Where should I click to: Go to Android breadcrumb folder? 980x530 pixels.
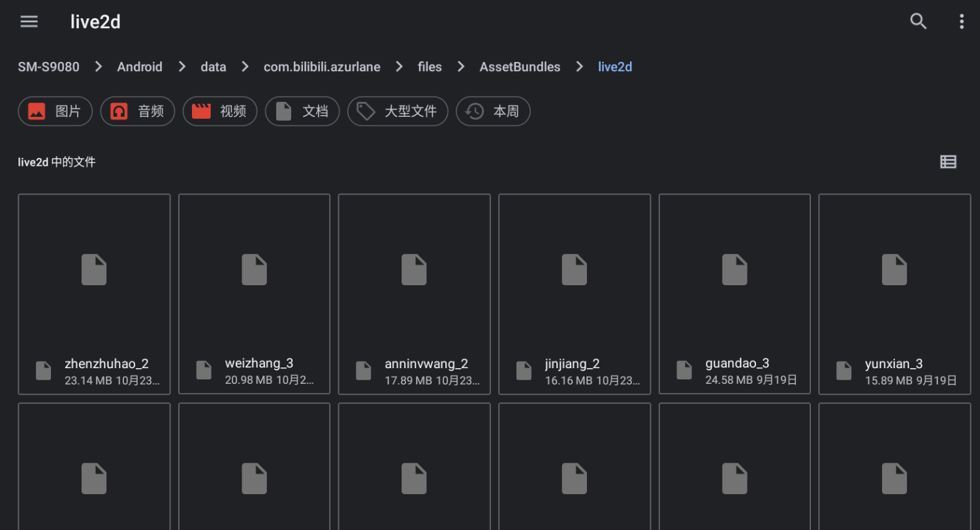click(140, 67)
